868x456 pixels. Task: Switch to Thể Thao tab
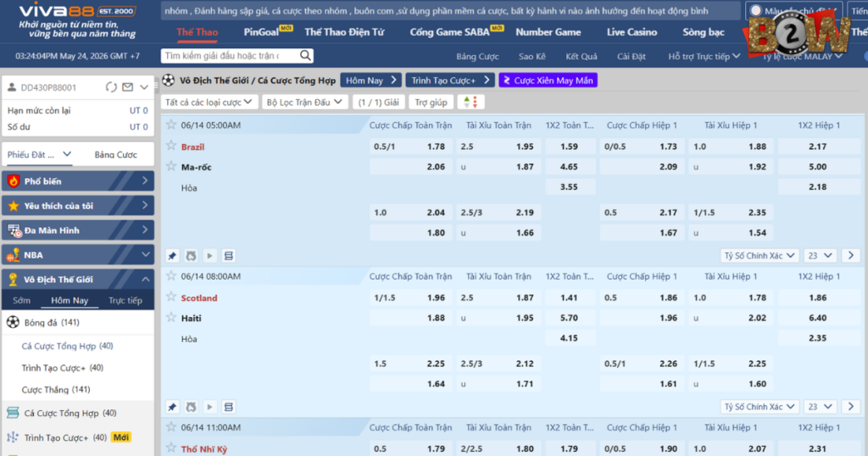[197, 32]
